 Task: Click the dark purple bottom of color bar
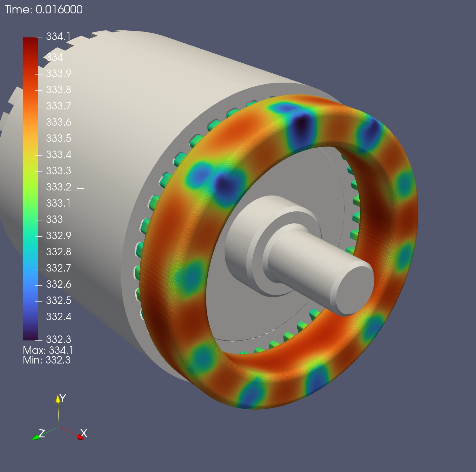point(30,335)
